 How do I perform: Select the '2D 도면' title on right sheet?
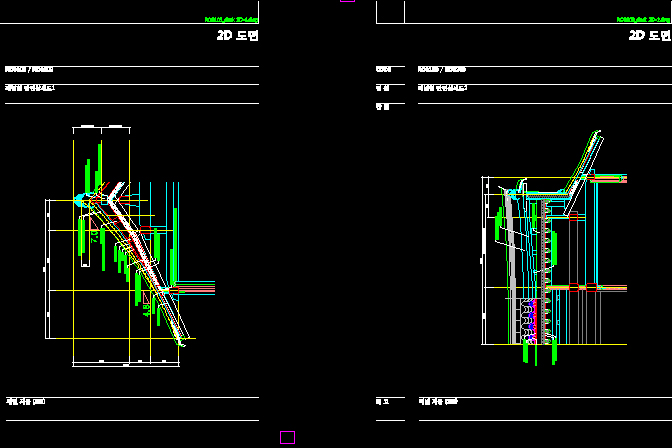click(649, 35)
